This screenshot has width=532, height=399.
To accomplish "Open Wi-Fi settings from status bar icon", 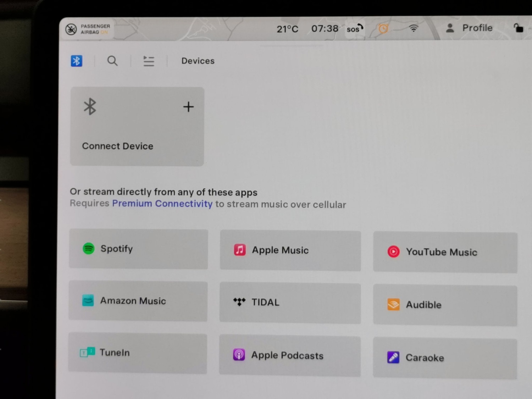I will point(414,28).
